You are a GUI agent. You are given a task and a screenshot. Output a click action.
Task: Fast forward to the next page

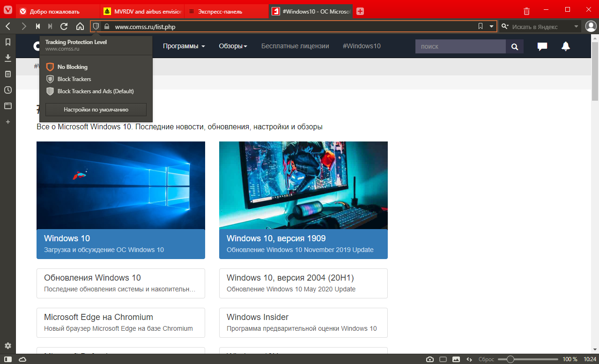pyautogui.click(x=50, y=27)
